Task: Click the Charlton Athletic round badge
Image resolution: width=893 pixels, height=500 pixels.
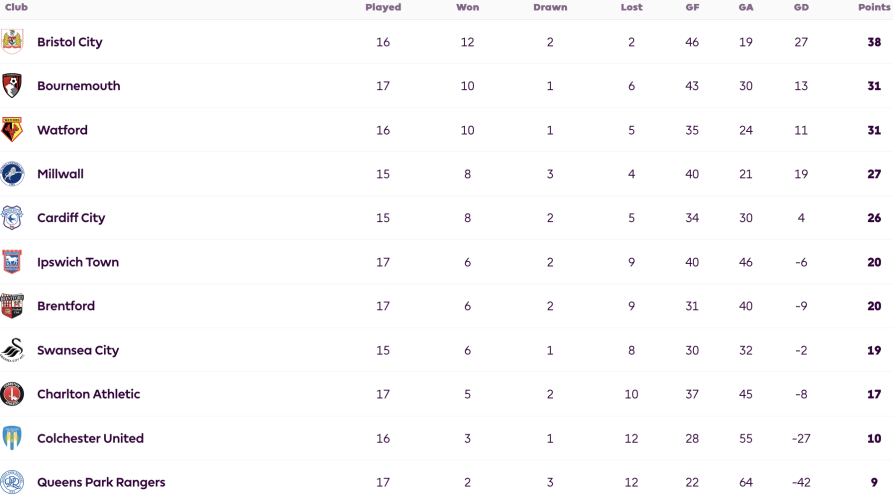Action: coord(12,394)
